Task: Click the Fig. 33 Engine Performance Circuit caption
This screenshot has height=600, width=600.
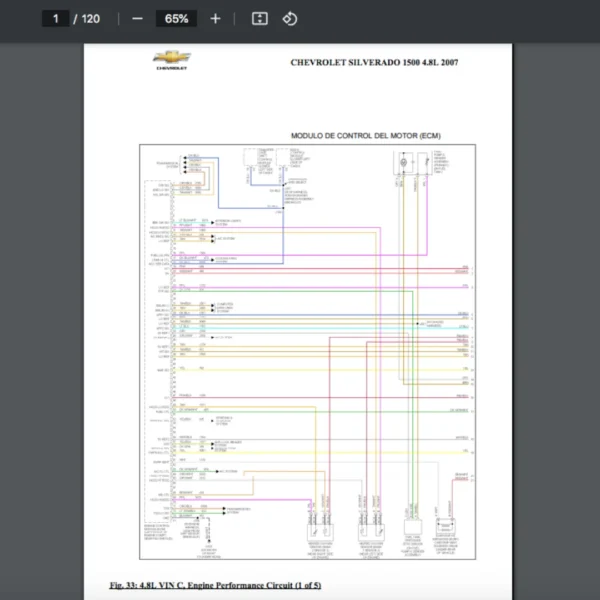Action: click(215, 584)
